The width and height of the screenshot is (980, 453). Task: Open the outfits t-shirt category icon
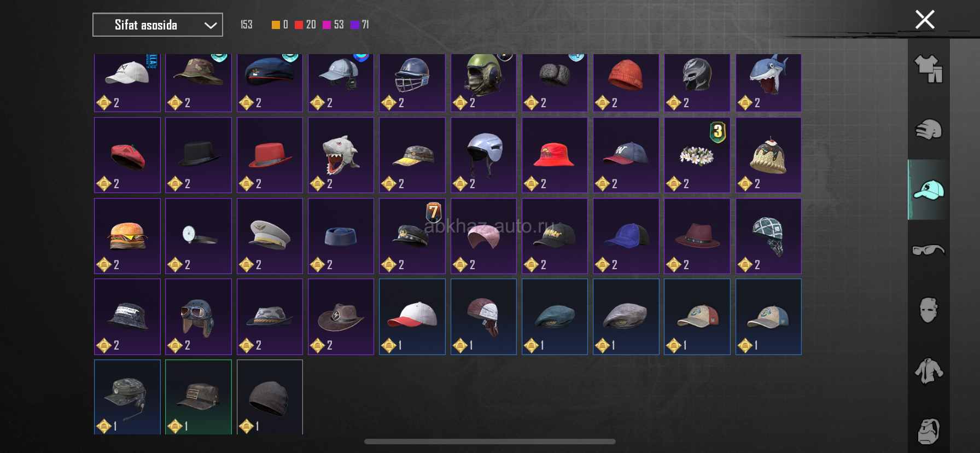coord(929,69)
